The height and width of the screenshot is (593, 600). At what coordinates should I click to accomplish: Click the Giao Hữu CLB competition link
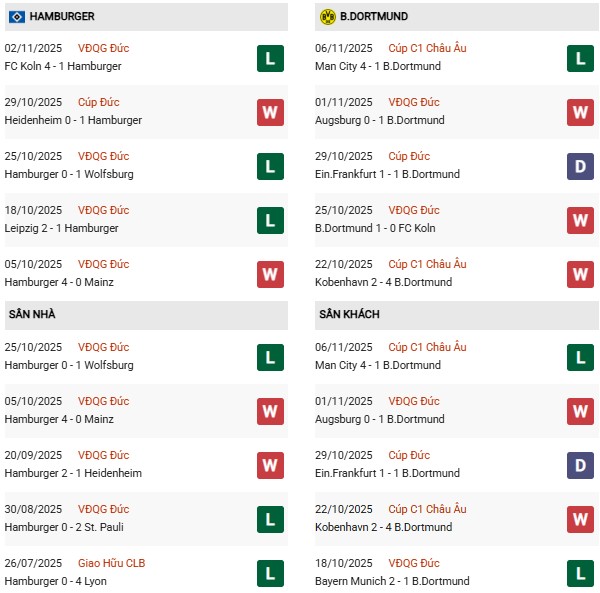pos(111,563)
